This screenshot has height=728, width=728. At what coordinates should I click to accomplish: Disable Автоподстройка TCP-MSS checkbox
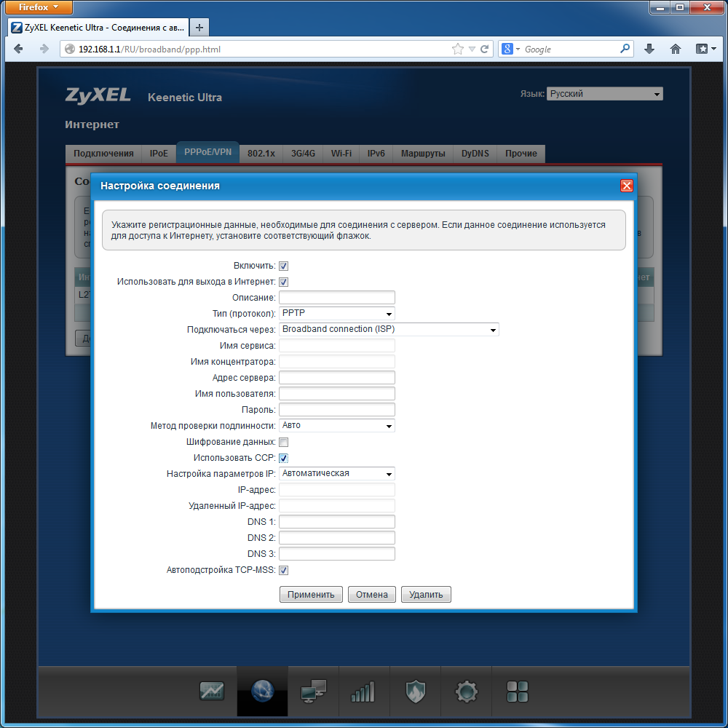[284, 570]
